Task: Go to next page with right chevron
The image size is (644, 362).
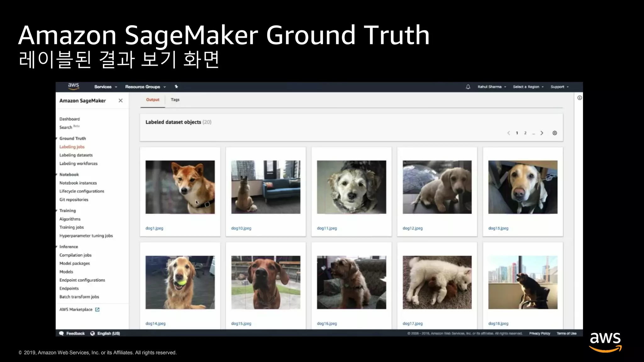Action: pos(542,133)
